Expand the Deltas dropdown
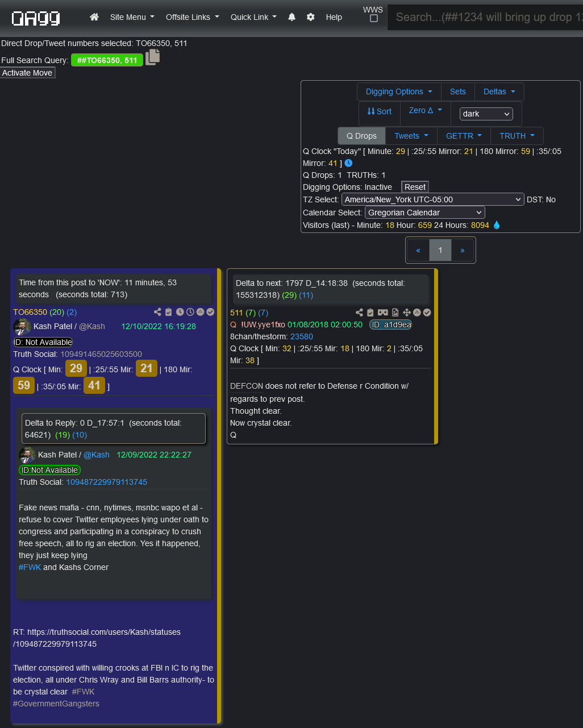The height and width of the screenshot is (728, 583). pyautogui.click(x=499, y=91)
